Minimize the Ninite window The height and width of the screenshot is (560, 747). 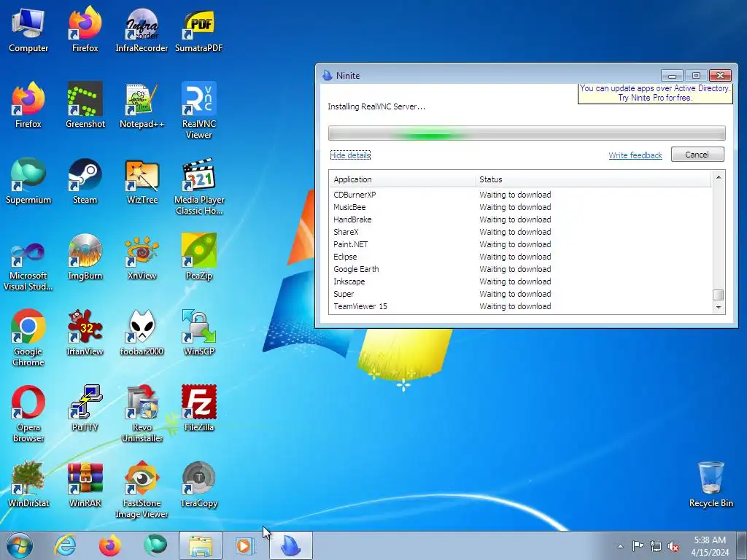point(672,75)
